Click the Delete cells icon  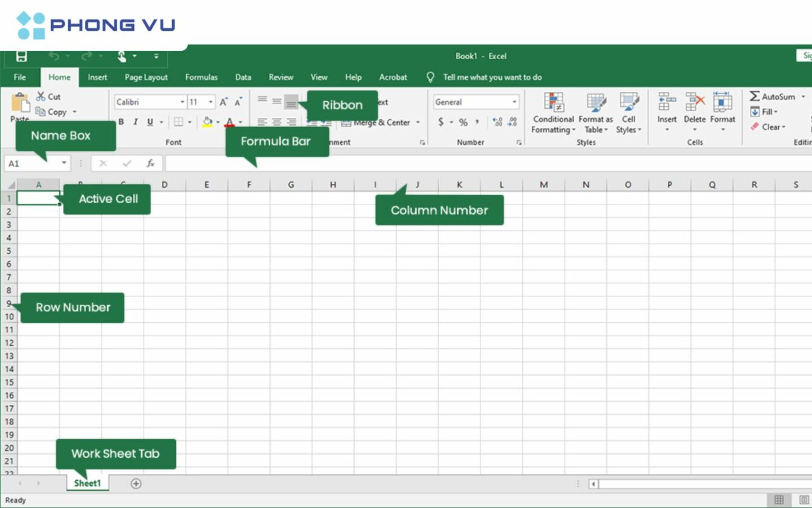point(695,103)
